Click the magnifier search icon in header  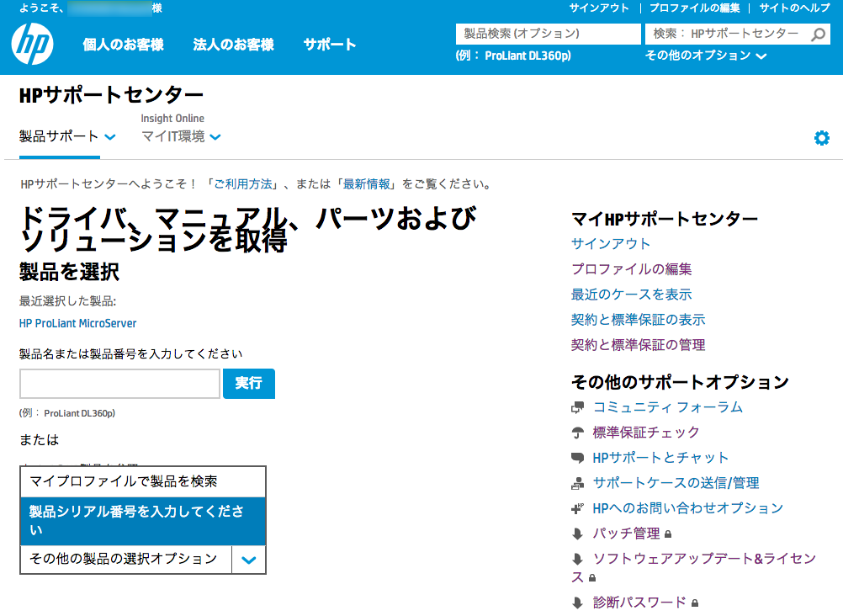tap(818, 35)
